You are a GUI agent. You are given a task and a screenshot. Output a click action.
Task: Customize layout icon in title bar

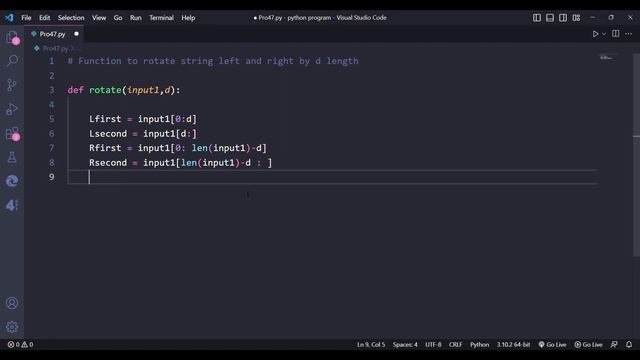(x=576, y=18)
